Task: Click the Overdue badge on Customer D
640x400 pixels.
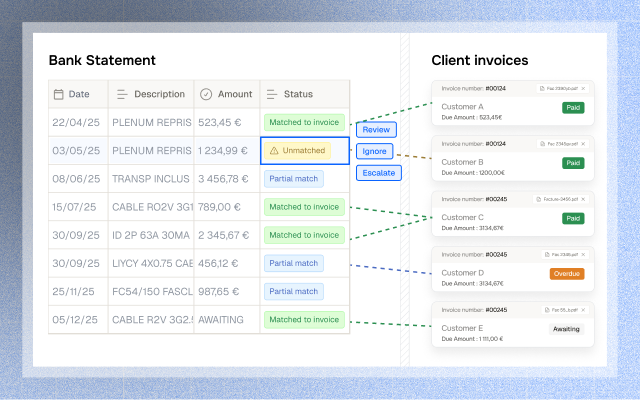Action: coord(567,274)
